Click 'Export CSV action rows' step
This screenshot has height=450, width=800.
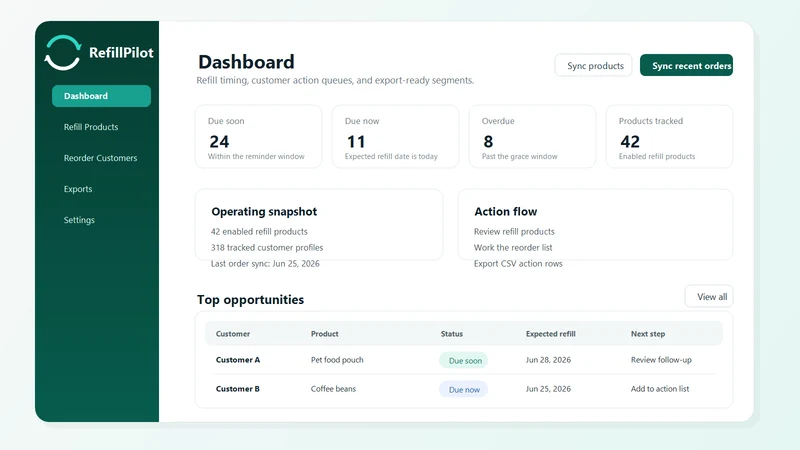(x=518, y=264)
